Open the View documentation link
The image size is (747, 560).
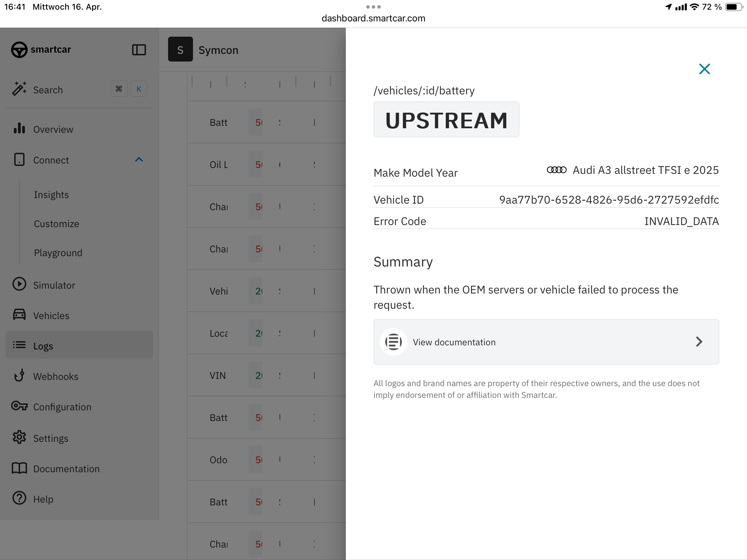pyautogui.click(x=546, y=342)
